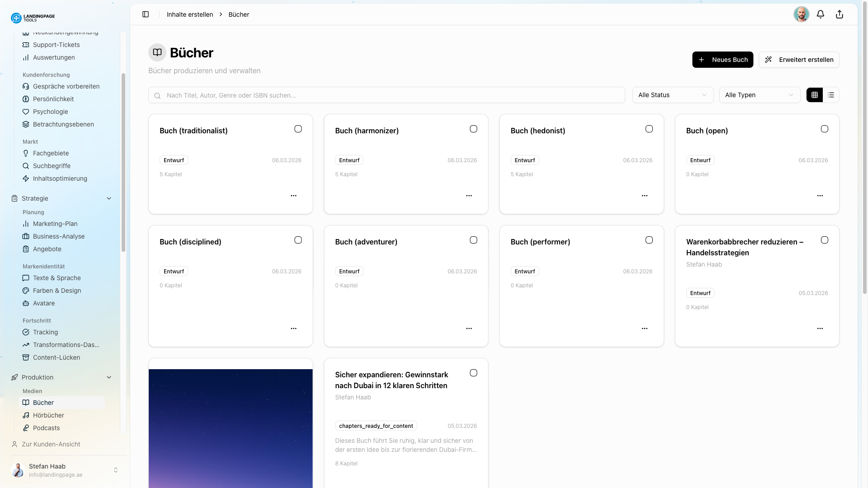Open the search magnifier in the search field
The height and width of the screenshot is (488, 868).
coord(157,95)
